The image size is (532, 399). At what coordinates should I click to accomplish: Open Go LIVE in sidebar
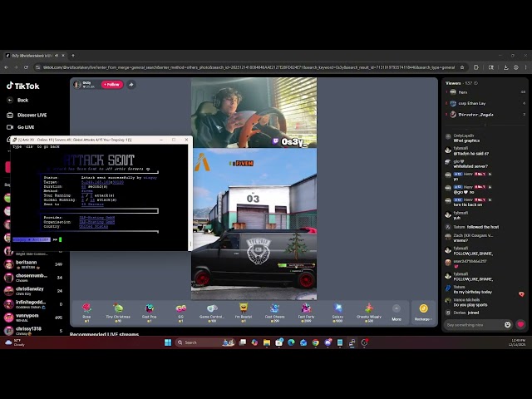coord(21,127)
